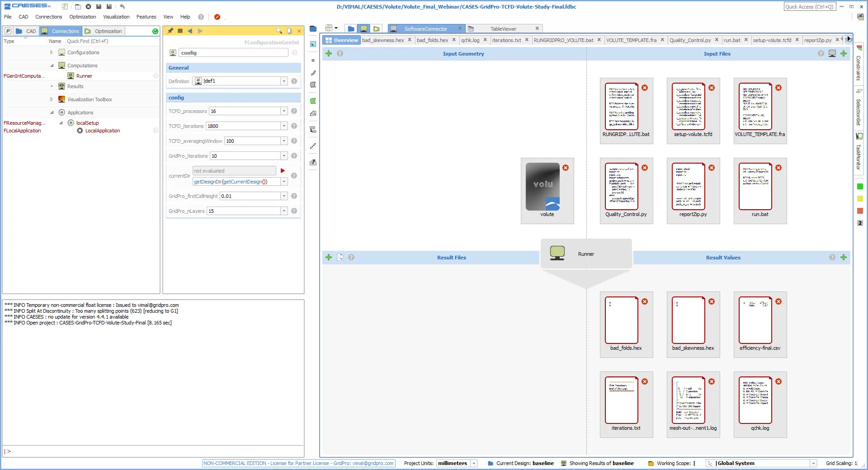Click the save-as disk with pencil icon
Screen dimensions: 868x470
pos(109,7)
